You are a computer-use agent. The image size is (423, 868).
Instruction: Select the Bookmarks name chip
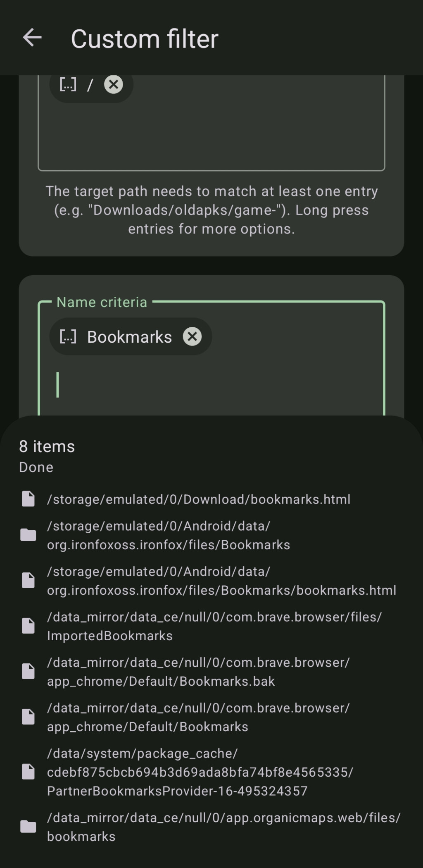tap(129, 337)
